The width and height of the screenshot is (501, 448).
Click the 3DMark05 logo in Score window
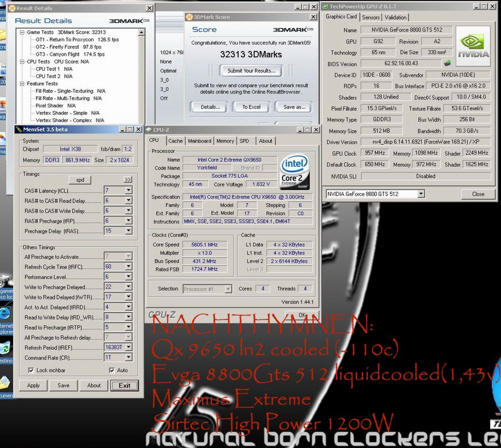[x=293, y=29]
